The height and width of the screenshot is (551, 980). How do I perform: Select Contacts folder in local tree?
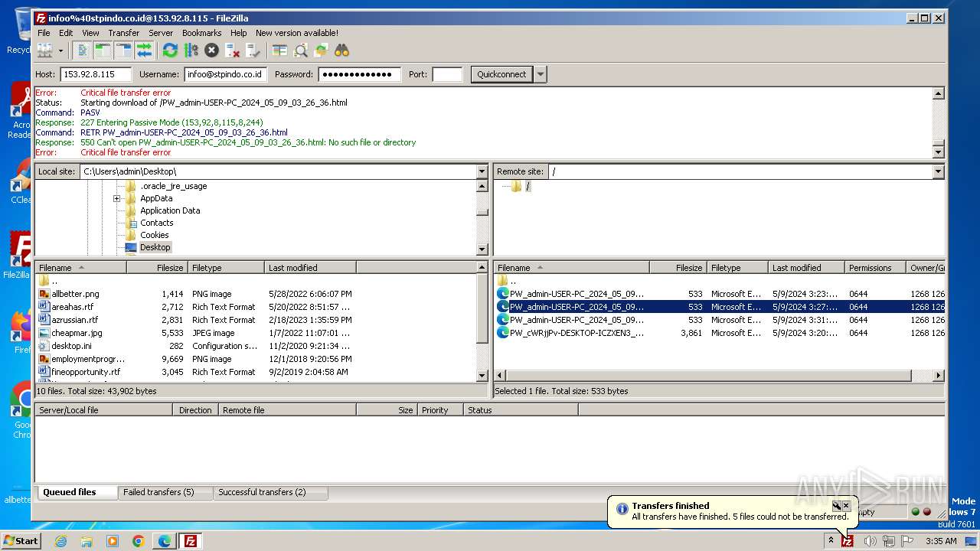tap(156, 223)
